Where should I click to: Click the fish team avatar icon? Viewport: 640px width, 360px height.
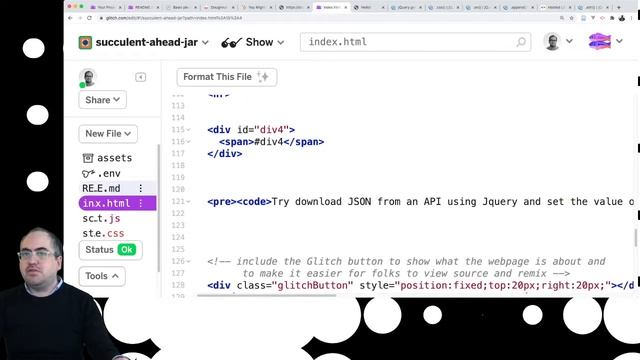600,41
